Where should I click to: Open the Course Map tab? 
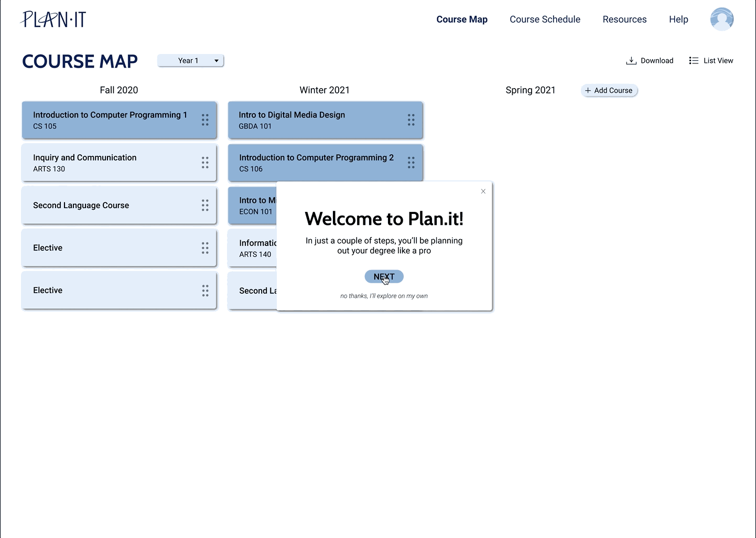click(x=462, y=19)
